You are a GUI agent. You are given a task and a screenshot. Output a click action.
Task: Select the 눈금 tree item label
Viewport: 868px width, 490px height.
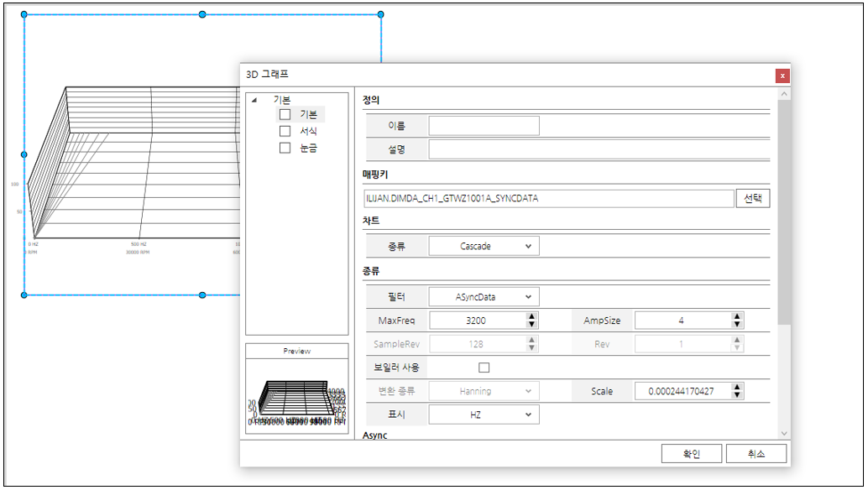tap(308, 148)
